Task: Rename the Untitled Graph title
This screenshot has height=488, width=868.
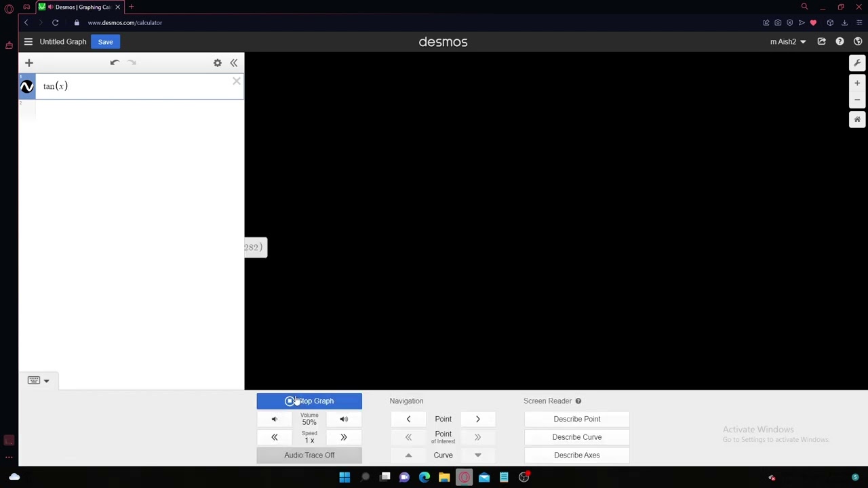Action: [63, 42]
